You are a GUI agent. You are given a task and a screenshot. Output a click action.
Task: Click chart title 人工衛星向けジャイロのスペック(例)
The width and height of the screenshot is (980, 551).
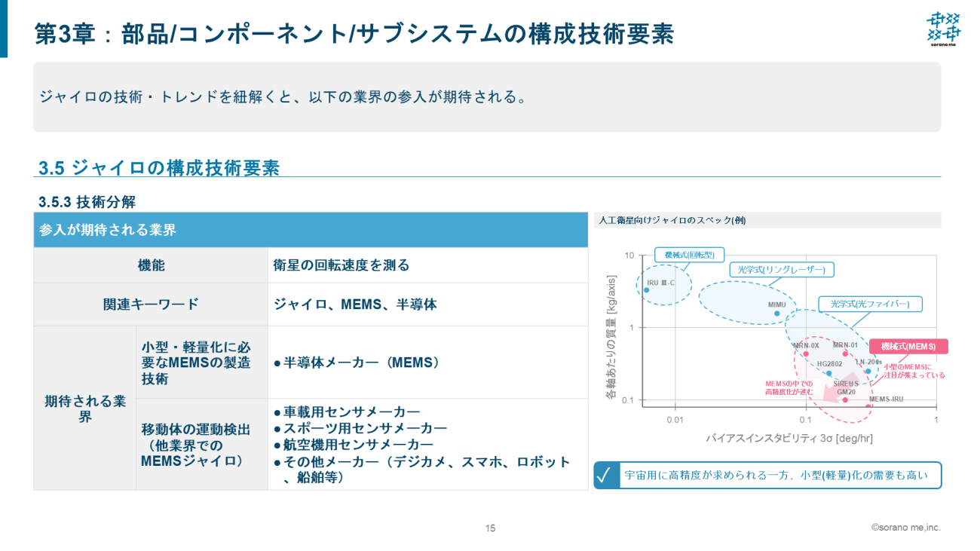point(672,220)
